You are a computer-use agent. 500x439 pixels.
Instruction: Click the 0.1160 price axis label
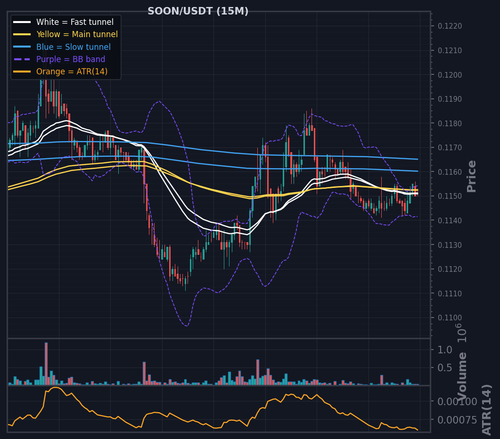click(x=450, y=172)
